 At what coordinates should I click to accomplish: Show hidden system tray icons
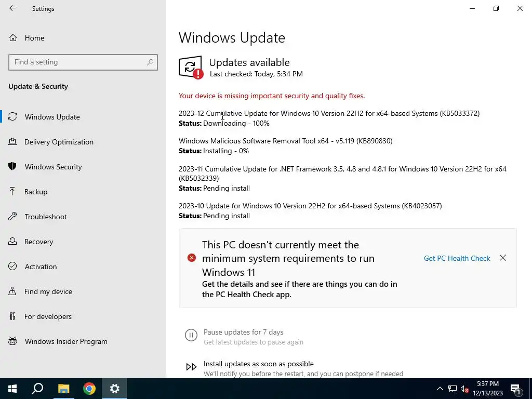(x=440, y=389)
